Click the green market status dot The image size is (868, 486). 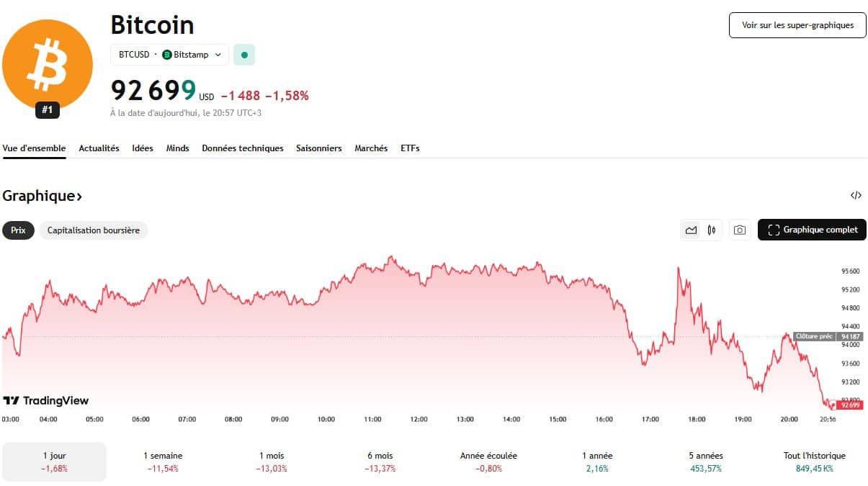pos(244,55)
